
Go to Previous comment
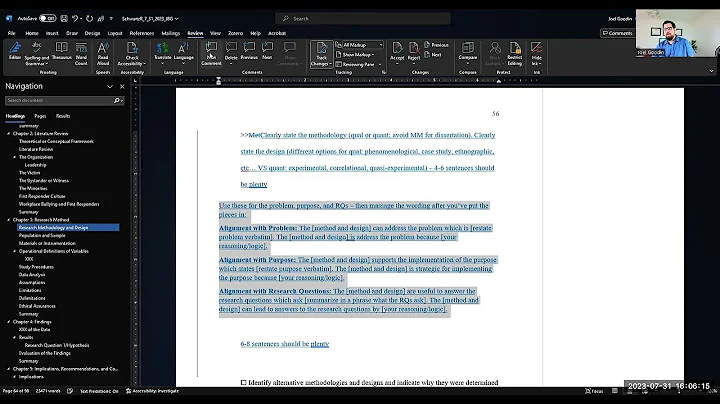(x=249, y=51)
